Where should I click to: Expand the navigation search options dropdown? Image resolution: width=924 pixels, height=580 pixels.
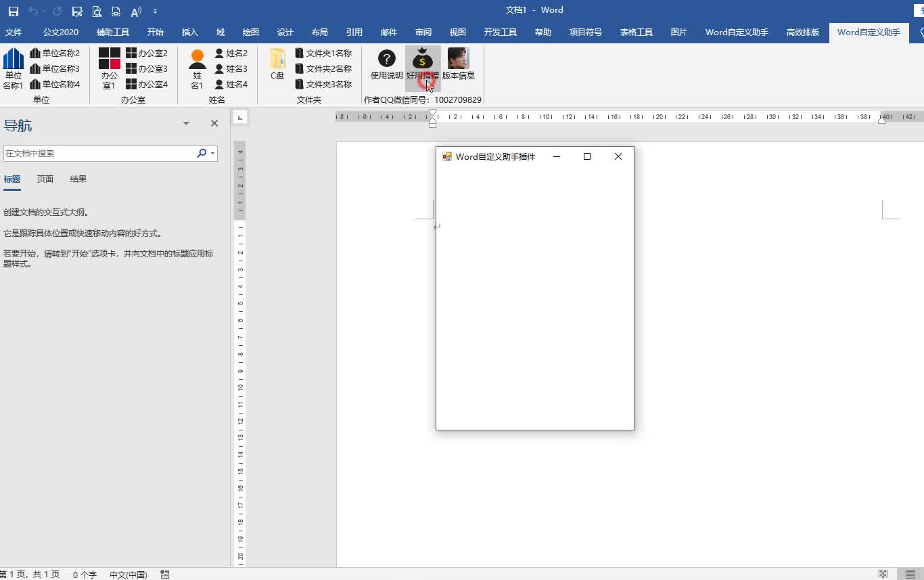pyautogui.click(x=212, y=153)
